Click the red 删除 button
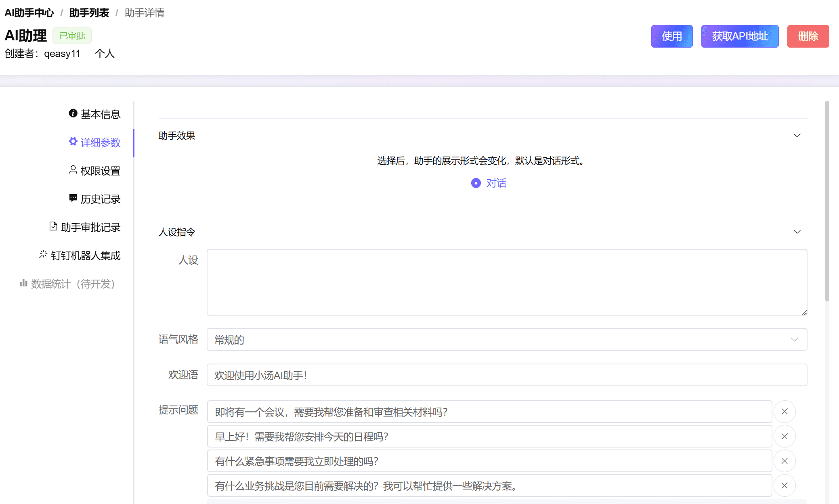This screenshot has width=839, height=504. point(808,36)
